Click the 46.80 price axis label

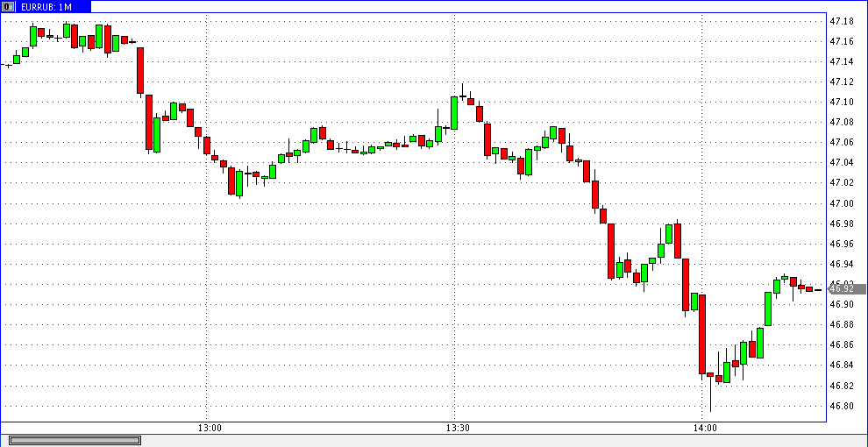(x=842, y=406)
